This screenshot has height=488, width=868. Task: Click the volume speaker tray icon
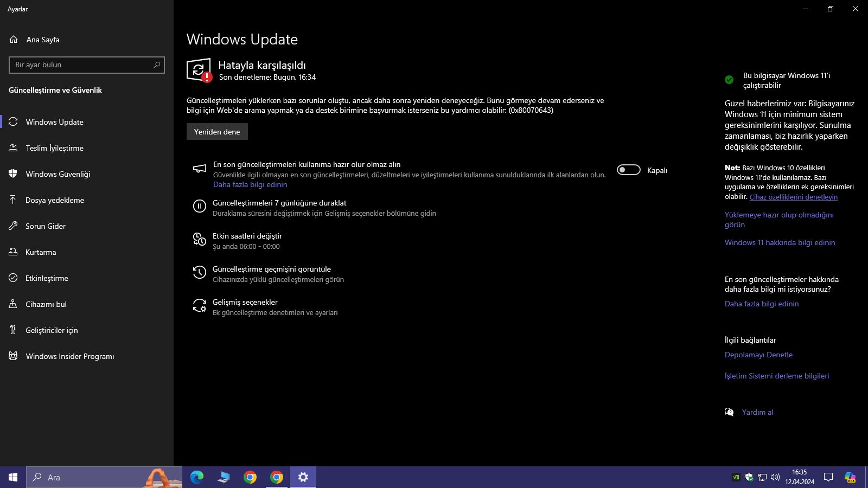[x=775, y=477]
